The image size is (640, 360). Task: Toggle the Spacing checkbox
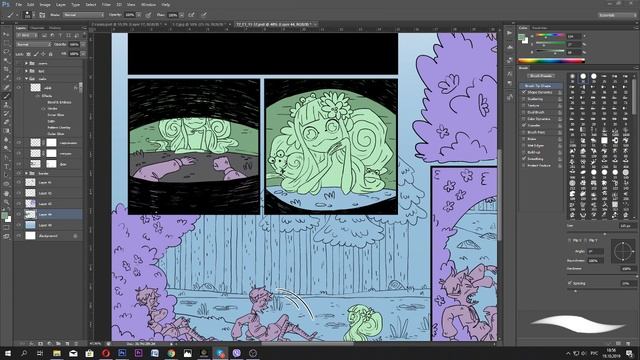570,283
